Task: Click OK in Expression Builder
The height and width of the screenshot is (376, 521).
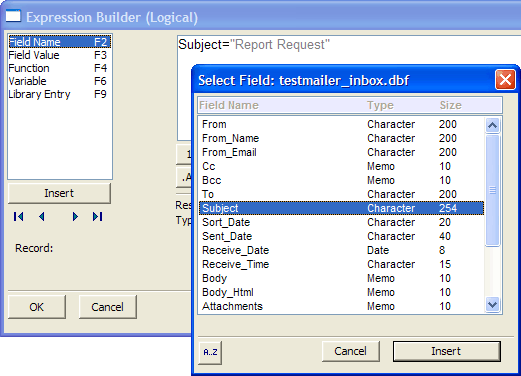Action: (37, 307)
